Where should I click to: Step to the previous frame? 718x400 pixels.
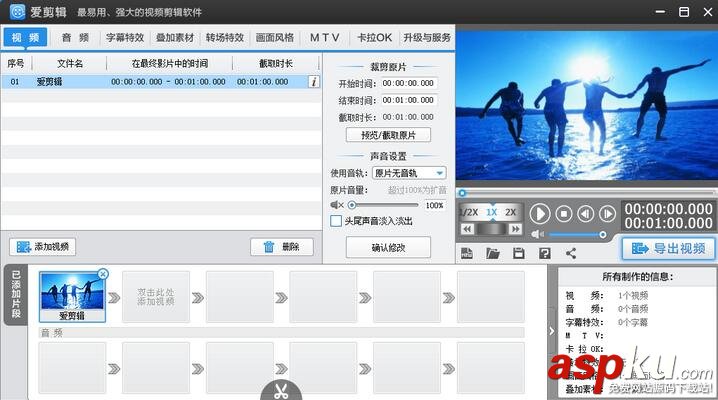pos(586,214)
